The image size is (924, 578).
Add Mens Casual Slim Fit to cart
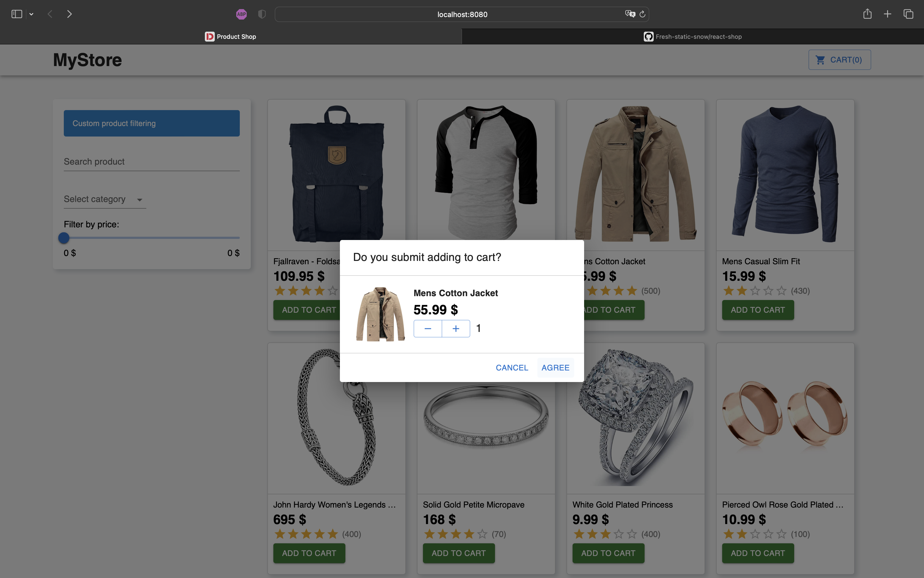[x=758, y=310]
